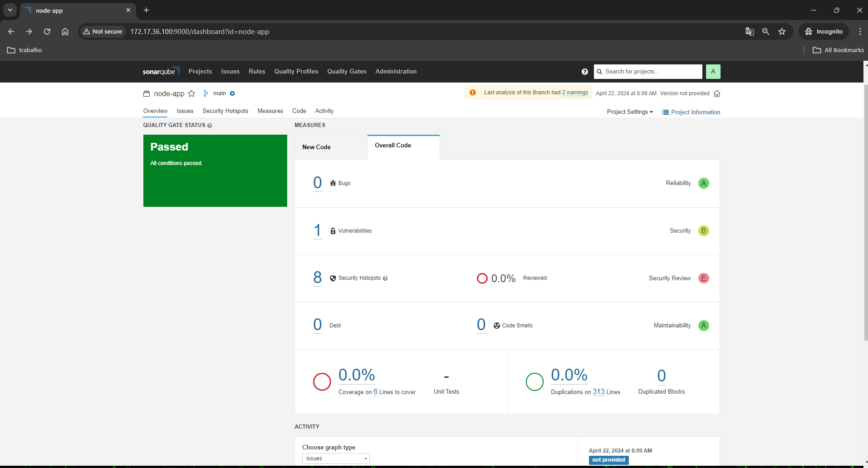Click the Quality Gate Status help icon
The image size is (868, 468).
[210, 126]
